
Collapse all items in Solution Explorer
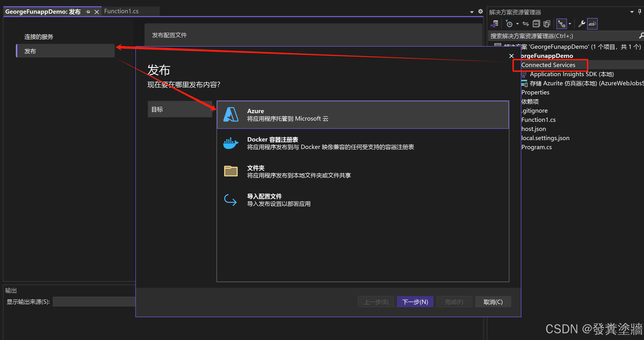pyautogui.click(x=536, y=24)
